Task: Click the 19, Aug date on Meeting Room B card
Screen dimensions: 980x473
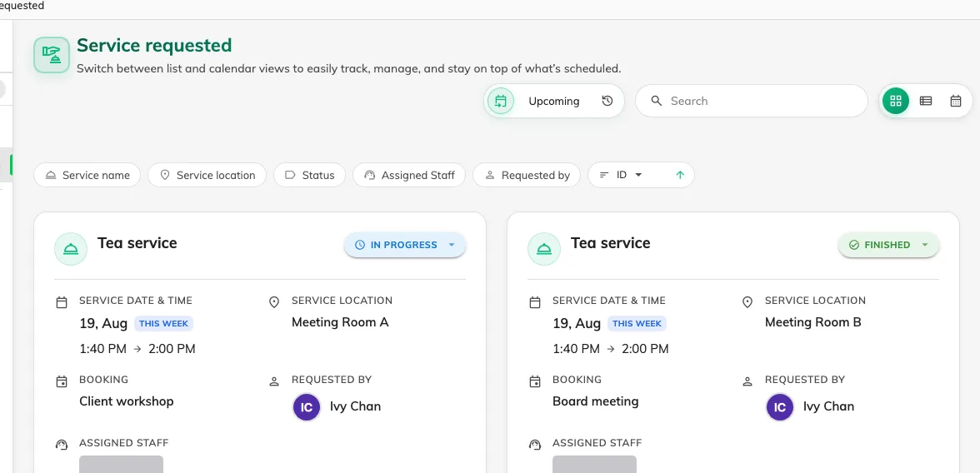Action: pos(577,324)
